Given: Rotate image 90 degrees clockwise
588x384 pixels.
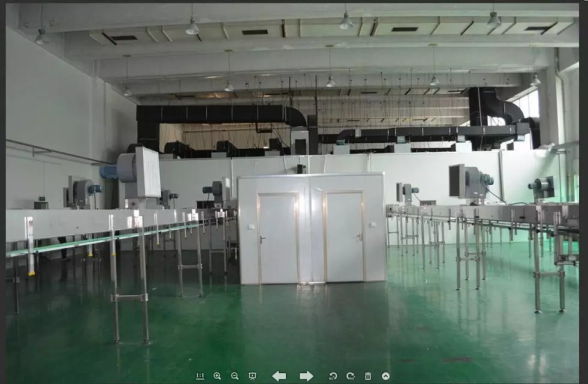Looking at the screenshot, I should pyautogui.click(x=351, y=376).
